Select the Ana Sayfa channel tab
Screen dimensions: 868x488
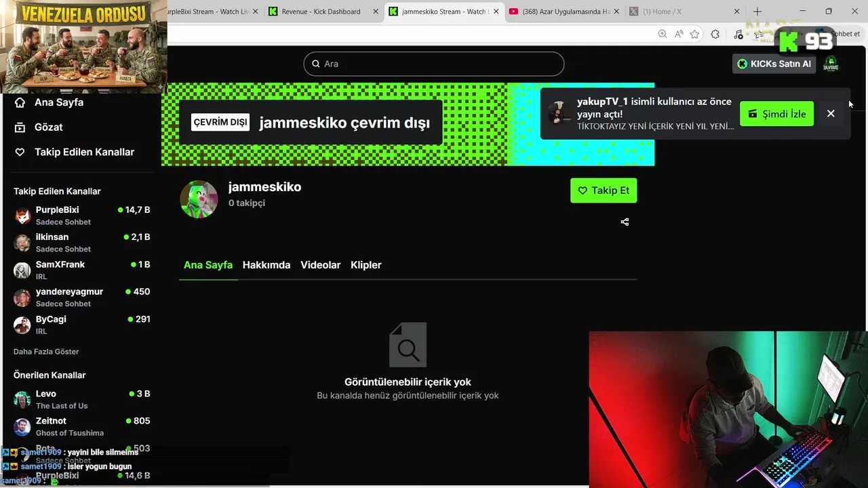pyautogui.click(x=208, y=265)
